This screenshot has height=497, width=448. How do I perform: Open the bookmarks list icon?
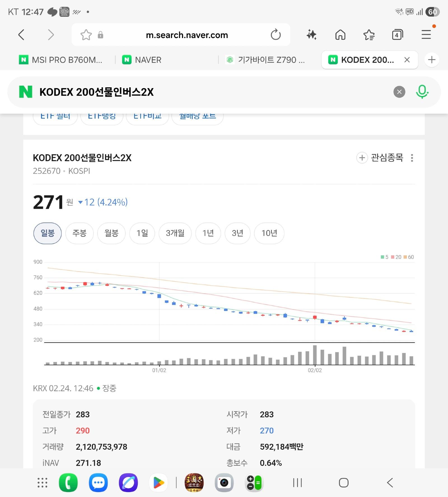(x=369, y=35)
